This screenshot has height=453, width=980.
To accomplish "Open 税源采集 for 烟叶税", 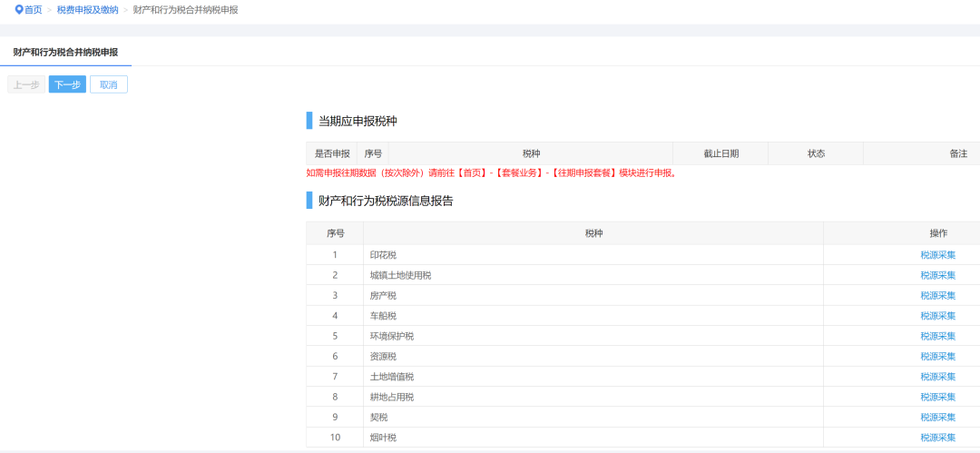I will point(938,438).
